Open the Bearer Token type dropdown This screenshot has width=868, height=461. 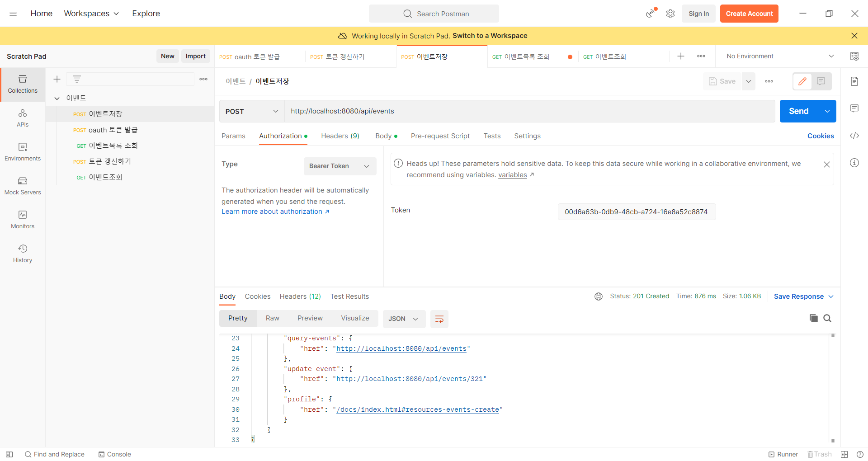pyautogui.click(x=340, y=166)
